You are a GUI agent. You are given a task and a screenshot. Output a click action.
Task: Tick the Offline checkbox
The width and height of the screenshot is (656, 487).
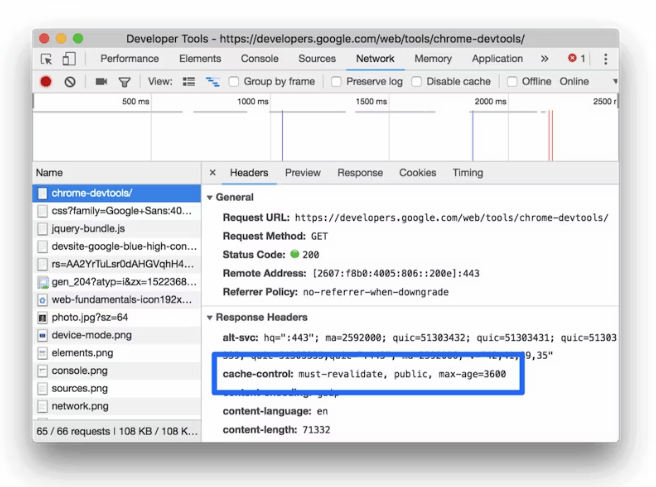[512, 82]
